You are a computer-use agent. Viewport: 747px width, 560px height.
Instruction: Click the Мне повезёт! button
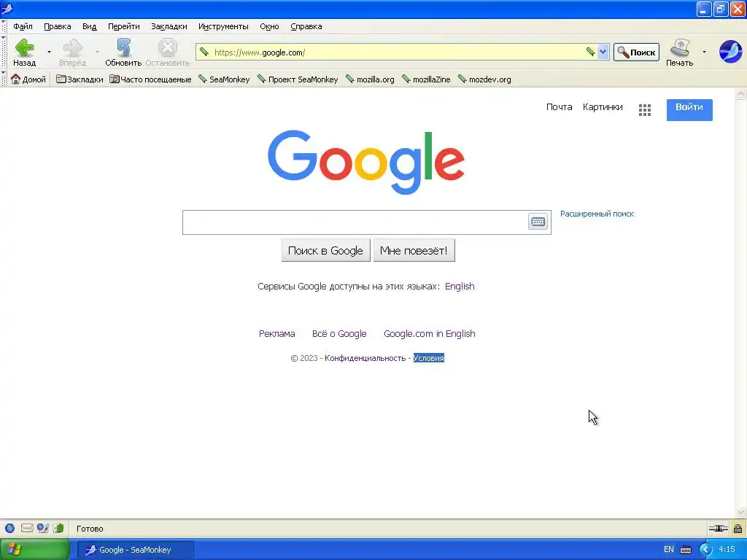click(414, 251)
